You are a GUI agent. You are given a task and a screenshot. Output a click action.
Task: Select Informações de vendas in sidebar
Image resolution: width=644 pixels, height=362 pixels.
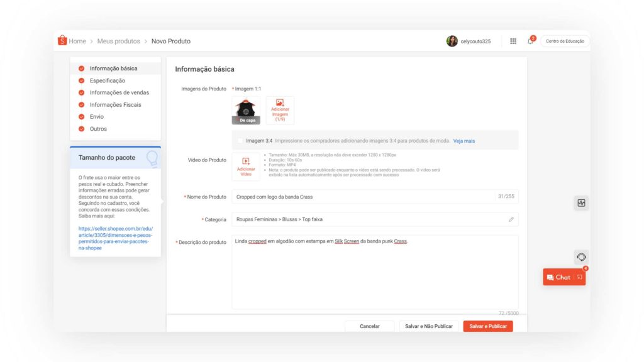pos(119,92)
